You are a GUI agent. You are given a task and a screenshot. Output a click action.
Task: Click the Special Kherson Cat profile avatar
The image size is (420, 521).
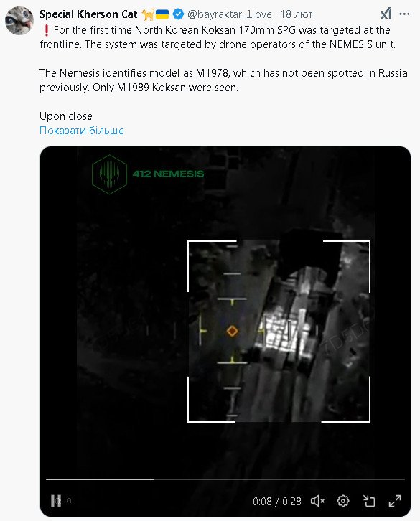tap(19, 21)
